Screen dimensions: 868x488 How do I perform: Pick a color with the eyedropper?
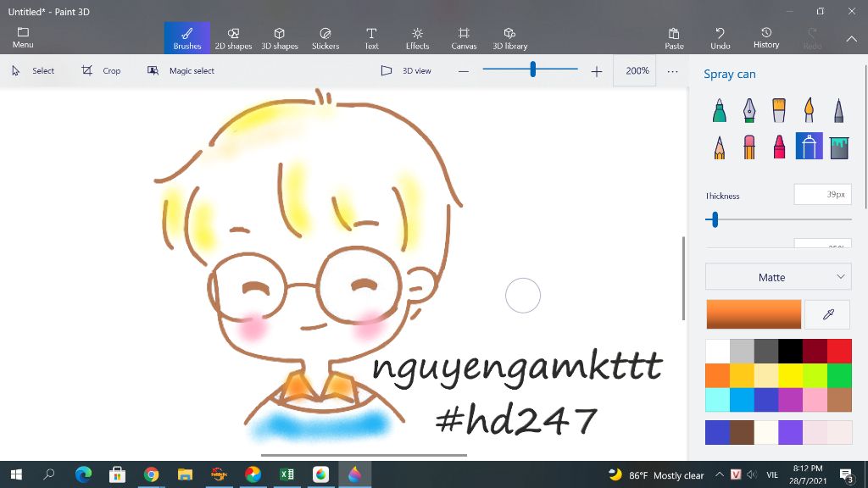(x=827, y=314)
